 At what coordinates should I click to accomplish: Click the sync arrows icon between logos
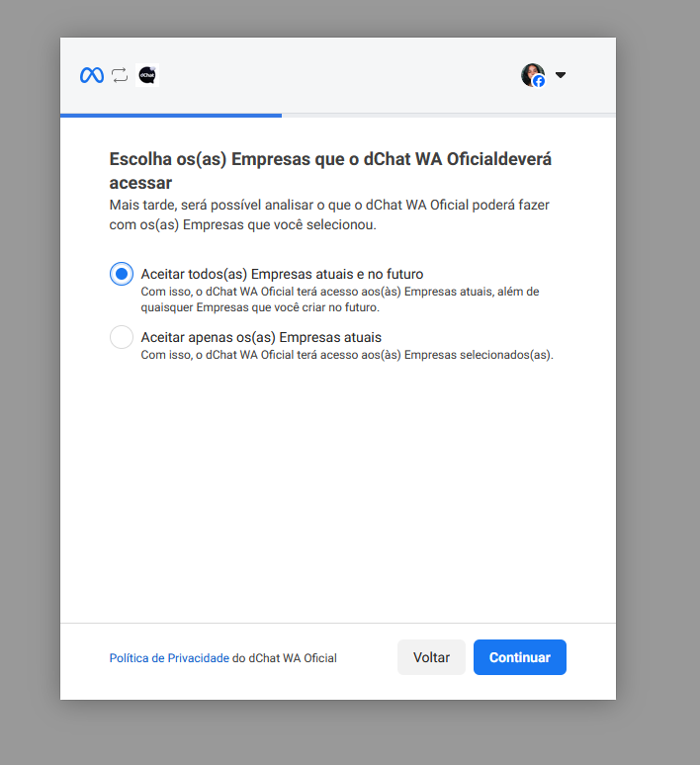pyautogui.click(x=120, y=75)
